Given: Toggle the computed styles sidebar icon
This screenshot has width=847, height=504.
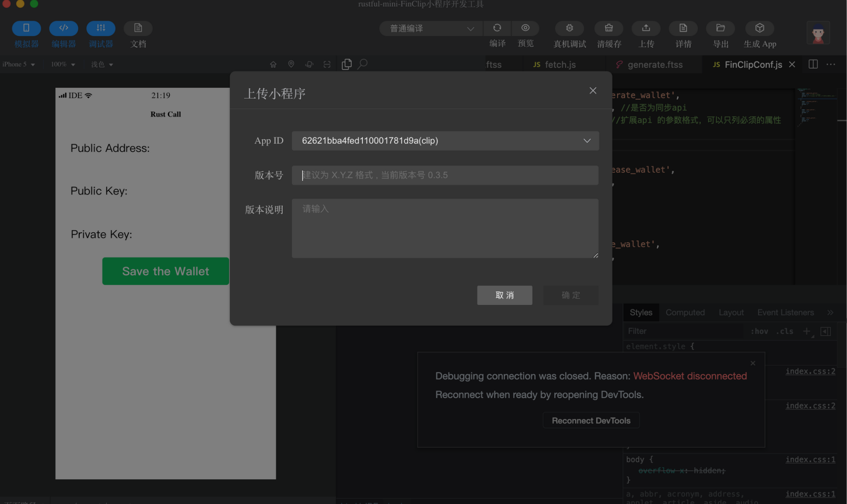Looking at the screenshot, I should [826, 331].
